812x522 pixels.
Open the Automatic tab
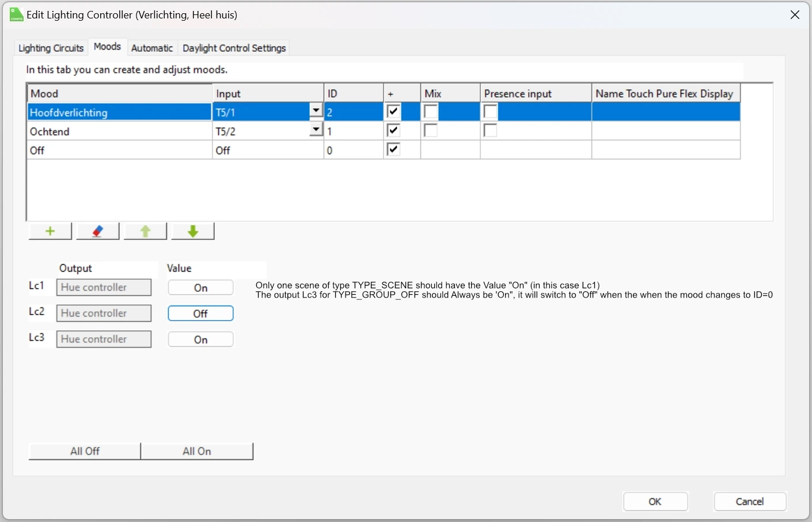tap(152, 48)
